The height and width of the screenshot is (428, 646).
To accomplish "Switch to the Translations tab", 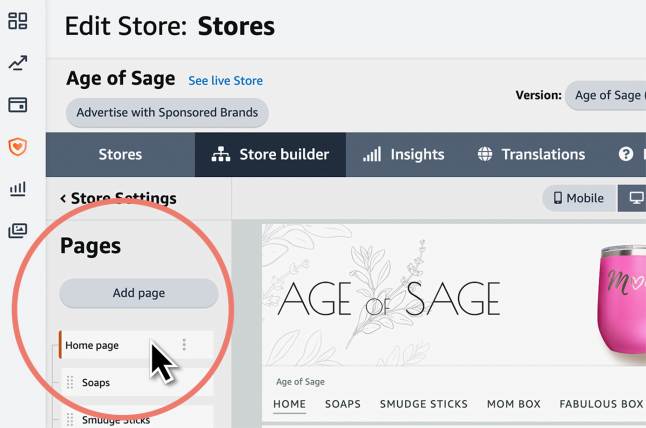I will (x=531, y=154).
